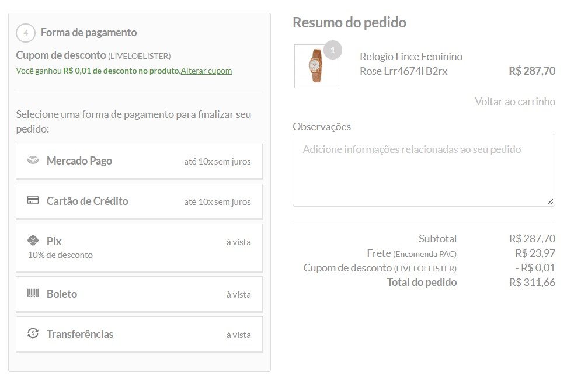Screen dimensions: 588x390
Task: Click the Alterar cupom link
Action: [x=206, y=71]
